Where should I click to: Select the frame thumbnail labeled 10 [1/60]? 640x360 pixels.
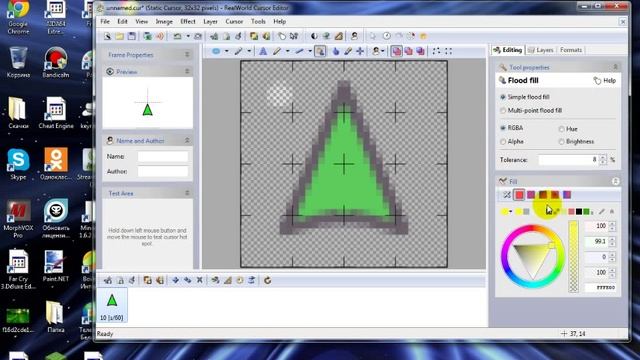[x=112, y=305]
